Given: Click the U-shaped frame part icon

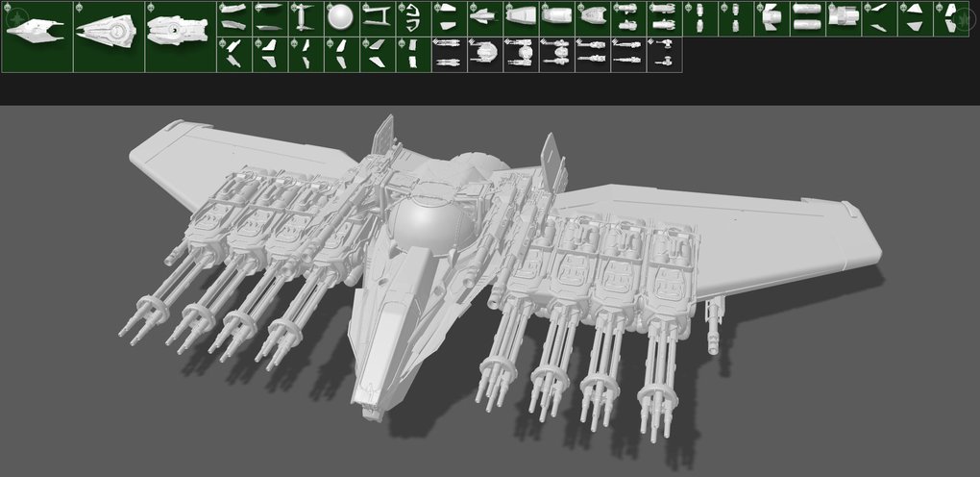Looking at the screenshot, I should 377,16.
